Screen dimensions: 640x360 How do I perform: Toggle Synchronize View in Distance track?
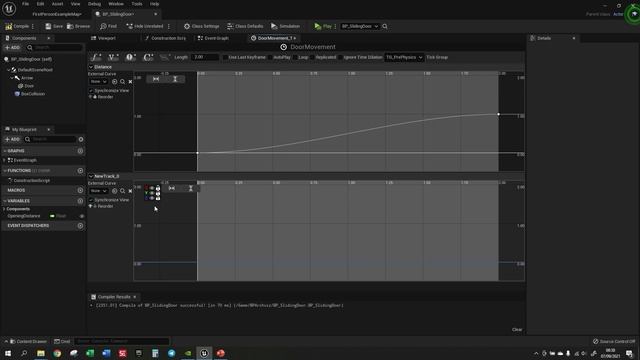pyautogui.click(x=91, y=91)
